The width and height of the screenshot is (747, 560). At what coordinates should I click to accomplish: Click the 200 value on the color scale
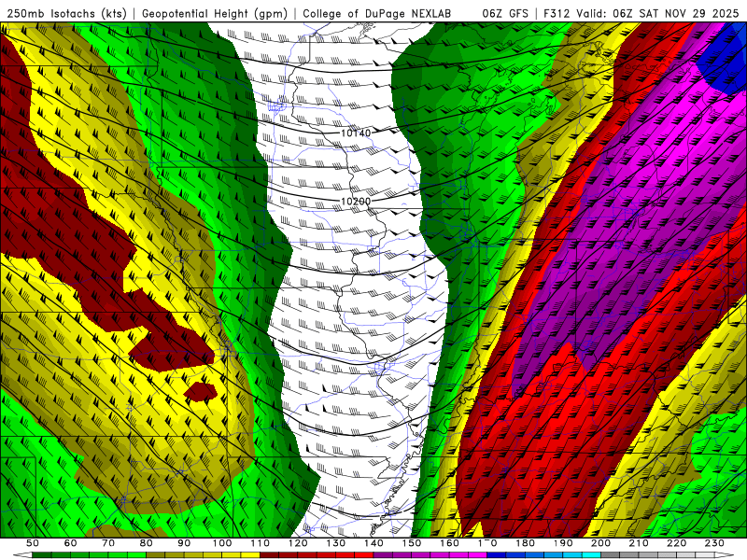pyautogui.click(x=600, y=543)
